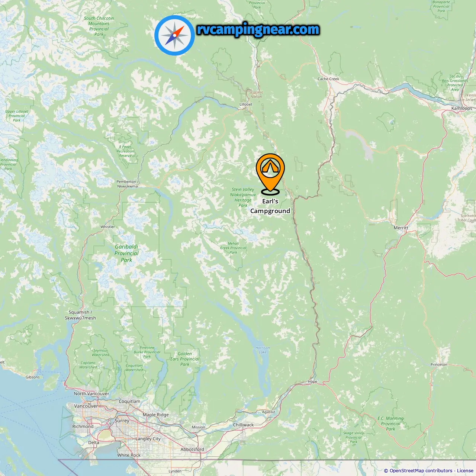
Task: Select the Garibaldi Provincial Park label
Action: coord(126,253)
